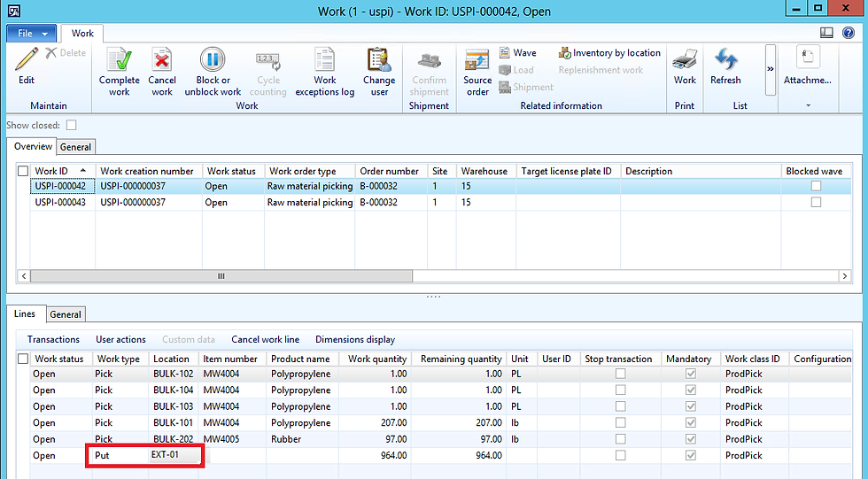Viewport: 868px width, 479px height.
Task: Open Wave related information
Action: [517, 52]
